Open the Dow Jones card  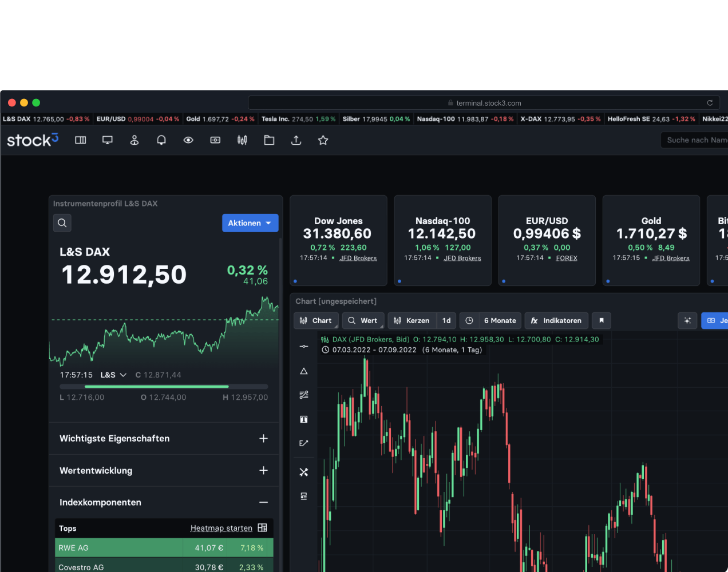338,240
